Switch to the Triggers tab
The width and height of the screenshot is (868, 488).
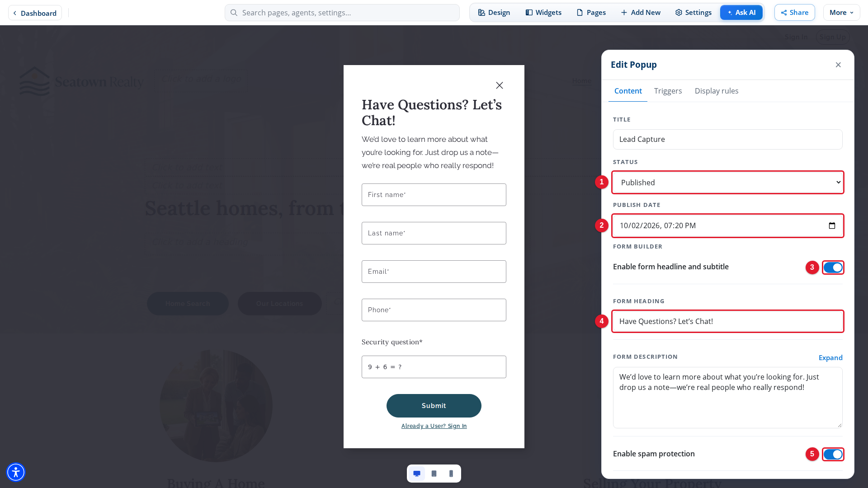click(x=668, y=91)
